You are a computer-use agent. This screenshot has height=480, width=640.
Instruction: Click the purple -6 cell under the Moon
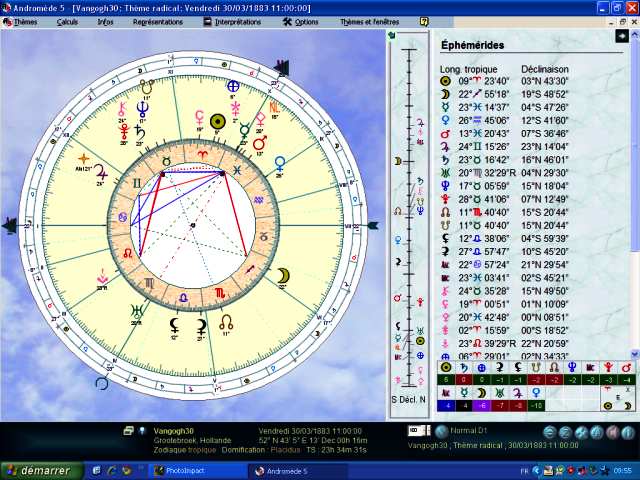click(x=482, y=405)
